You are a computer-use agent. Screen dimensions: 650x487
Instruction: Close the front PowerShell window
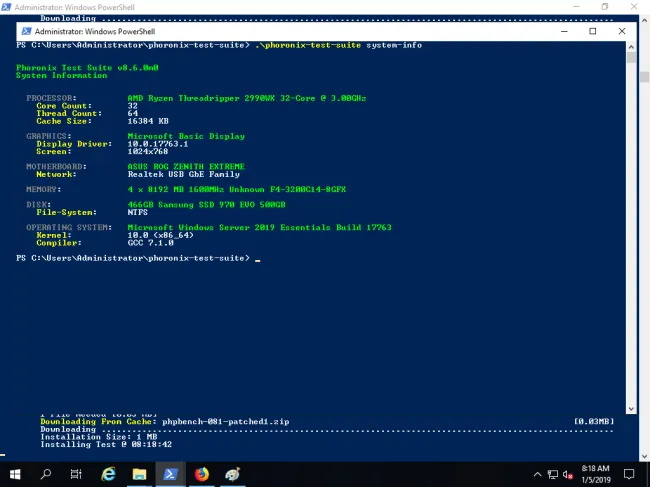(x=622, y=31)
